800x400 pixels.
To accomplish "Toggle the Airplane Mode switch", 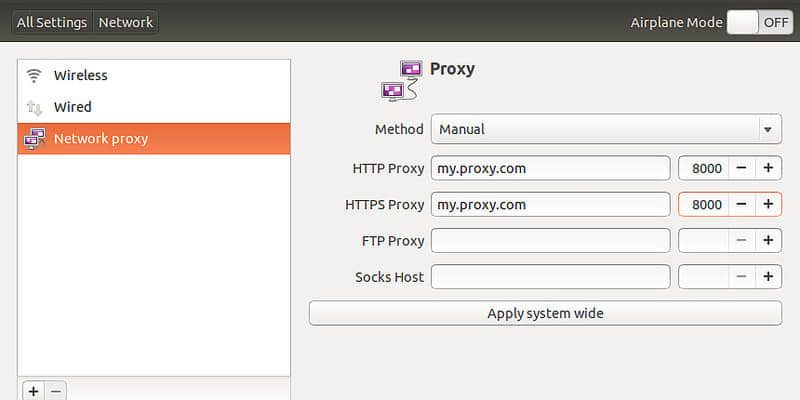I will click(x=760, y=22).
